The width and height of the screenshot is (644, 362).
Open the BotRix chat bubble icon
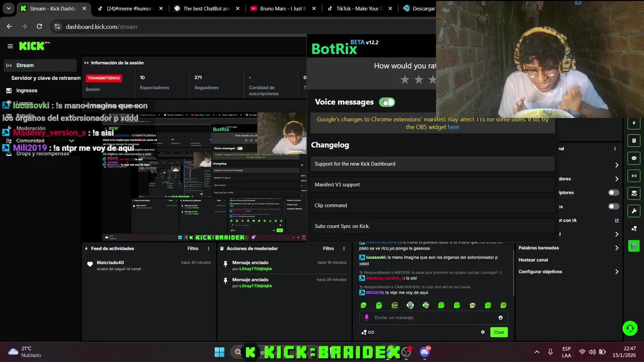coord(634,158)
